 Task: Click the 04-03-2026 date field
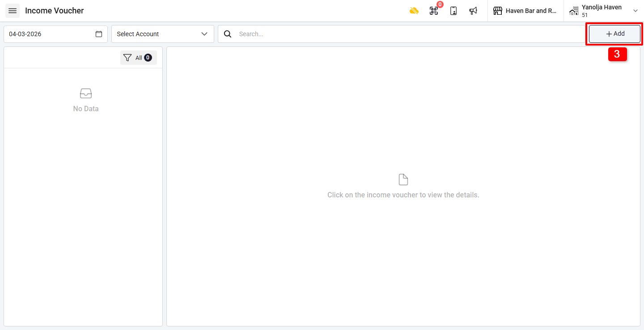pos(55,34)
